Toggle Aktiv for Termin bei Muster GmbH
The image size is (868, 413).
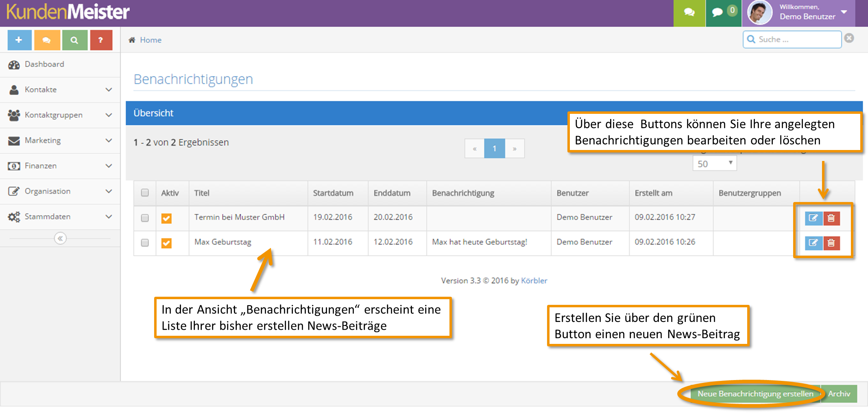pos(166,218)
